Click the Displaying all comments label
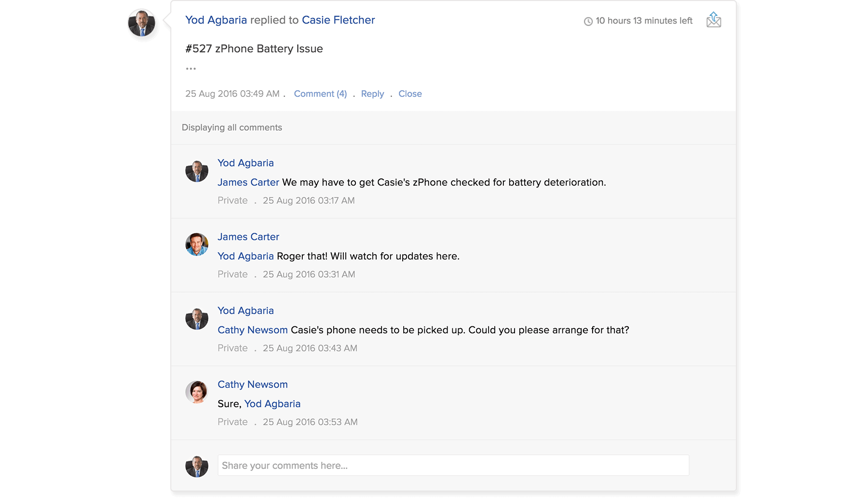This screenshot has height=498, width=868. pos(232,127)
